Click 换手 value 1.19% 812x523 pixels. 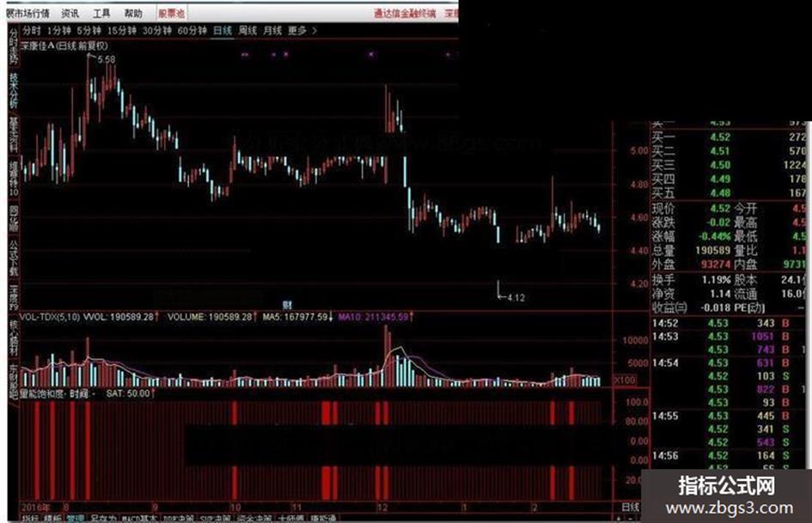(715, 280)
